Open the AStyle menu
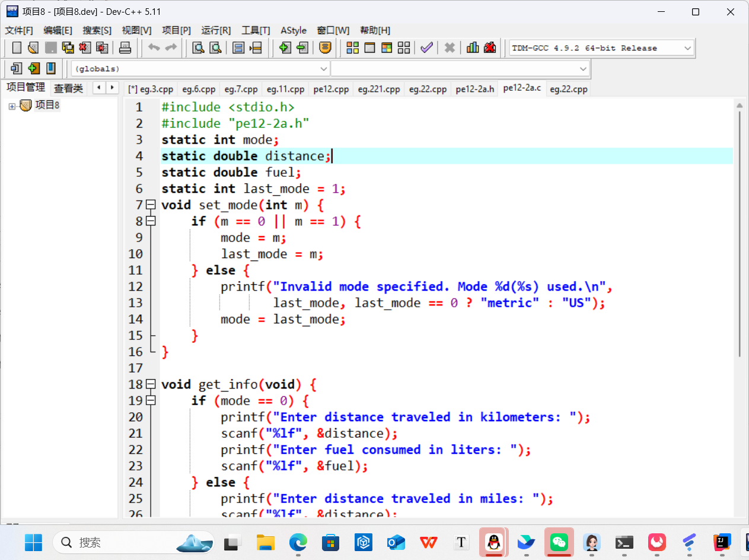 pyautogui.click(x=294, y=30)
